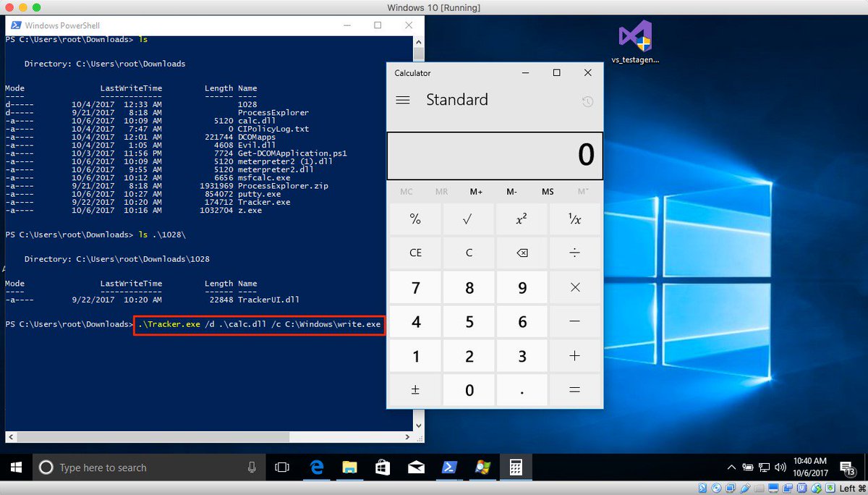Screen dimensions: 868x495
Task: Click the taskbar search box
Action: pos(148,467)
